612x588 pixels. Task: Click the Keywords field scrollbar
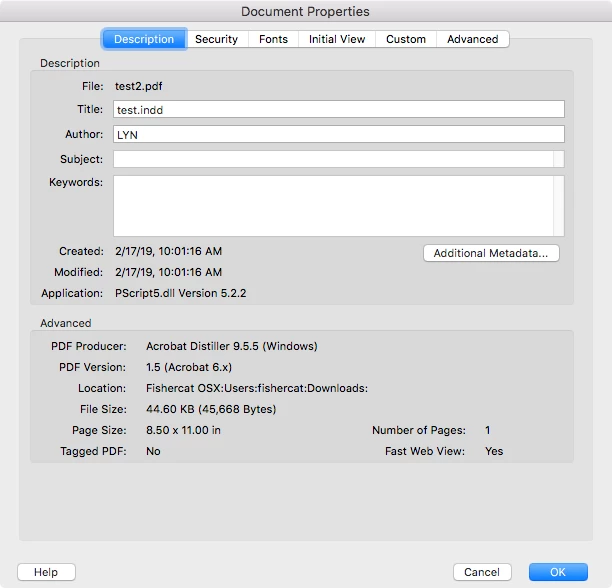559,206
